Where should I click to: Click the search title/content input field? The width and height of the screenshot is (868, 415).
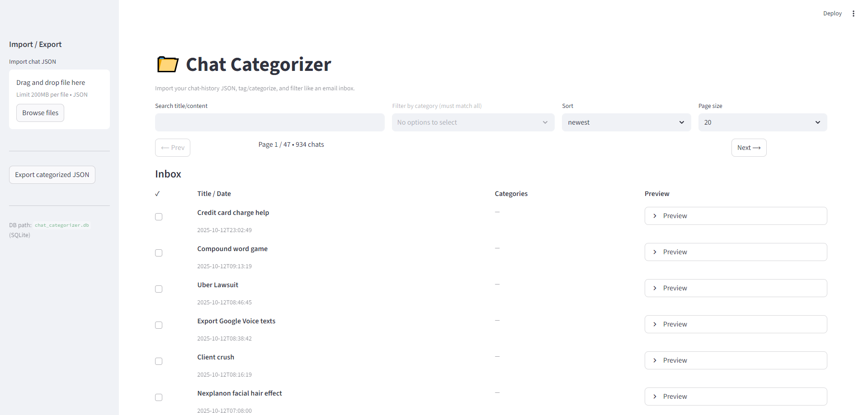269,122
